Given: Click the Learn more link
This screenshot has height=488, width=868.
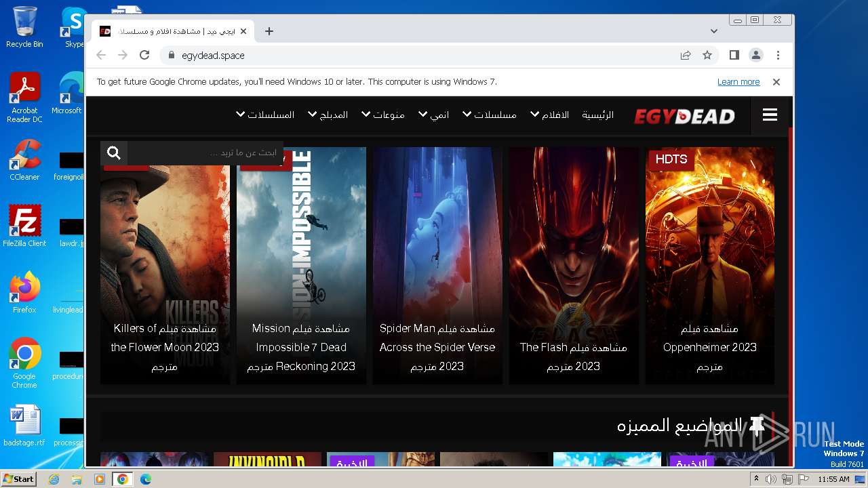Looking at the screenshot, I should coord(738,82).
